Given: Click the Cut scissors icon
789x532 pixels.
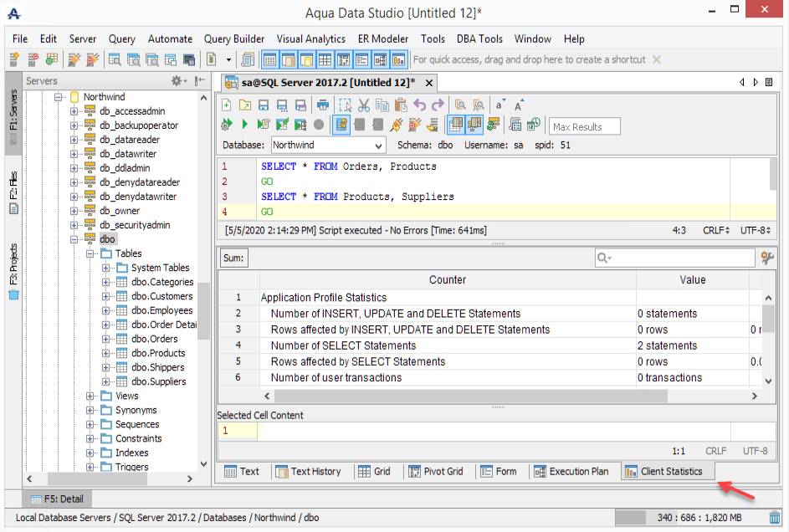Looking at the screenshot, I should pyautogui.click(x=363, y=105).
